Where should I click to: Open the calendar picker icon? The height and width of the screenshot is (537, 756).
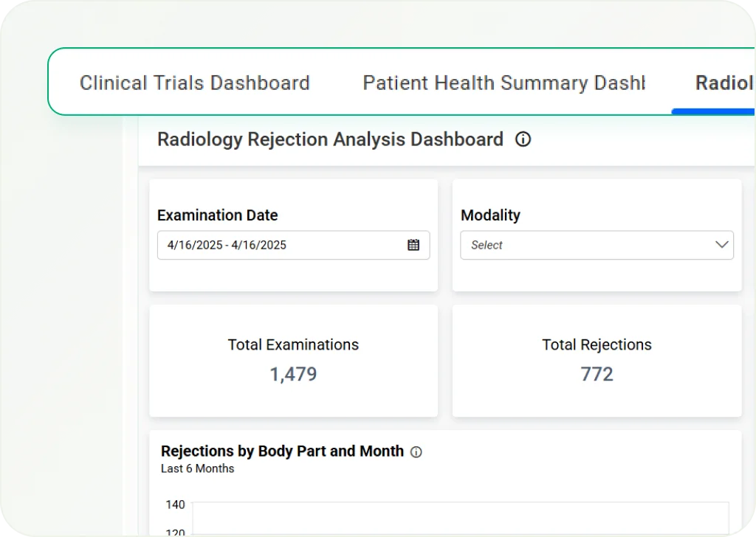pos(413,245)
